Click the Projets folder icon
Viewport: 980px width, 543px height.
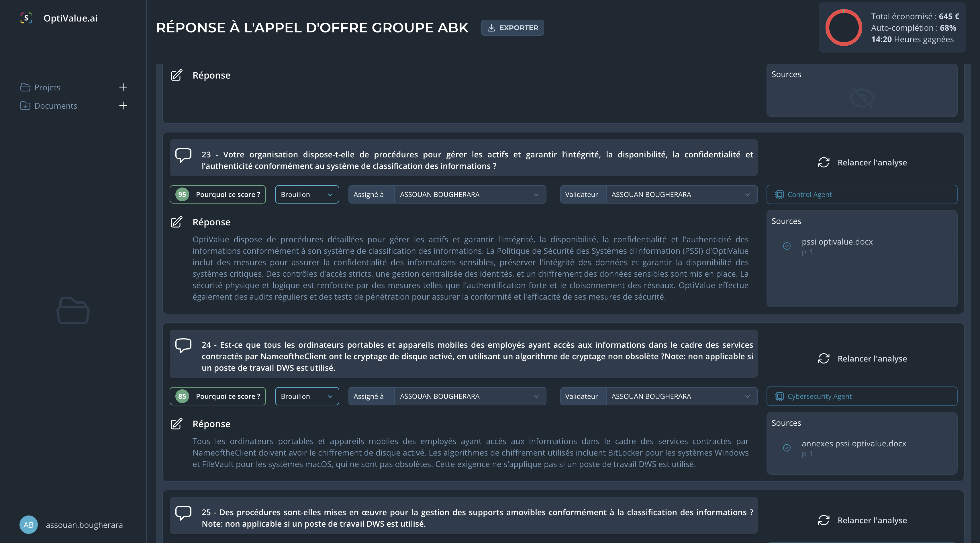[25, 87]
